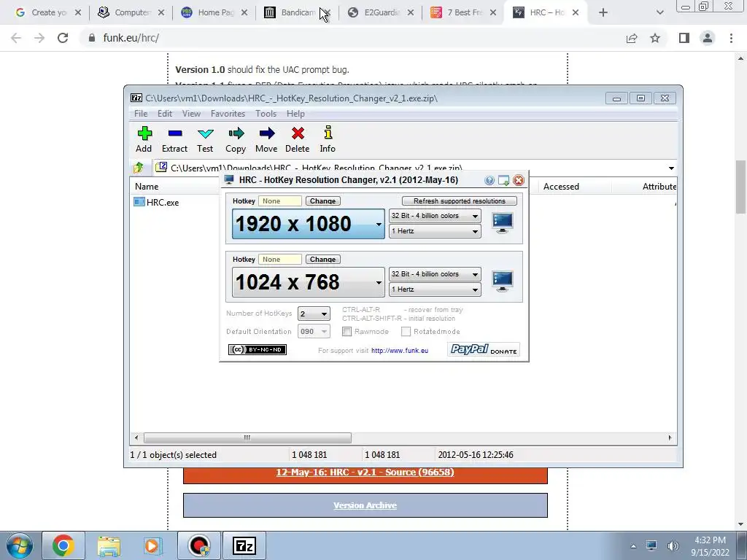Open the Tools menu in 7-Zip
The width and height of the screenshot is (747, 560).
click(x=266, y=113)
